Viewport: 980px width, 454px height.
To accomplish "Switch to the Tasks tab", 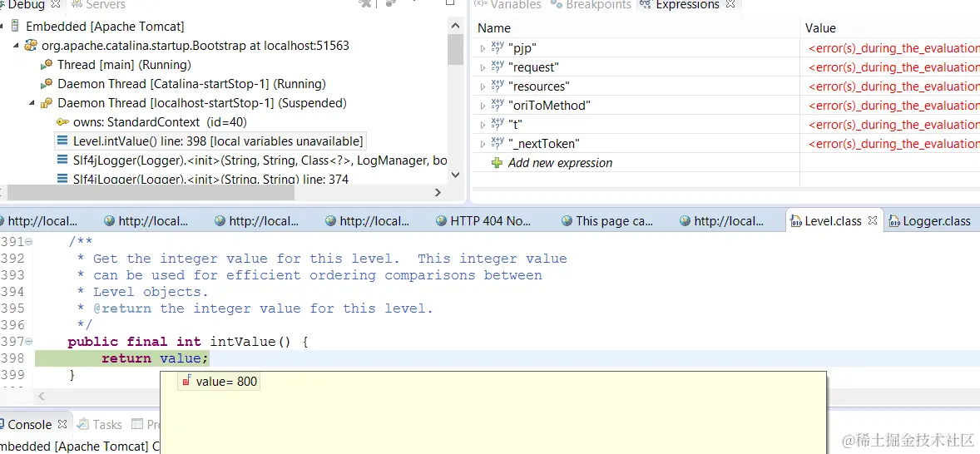I will pos(99,424).
